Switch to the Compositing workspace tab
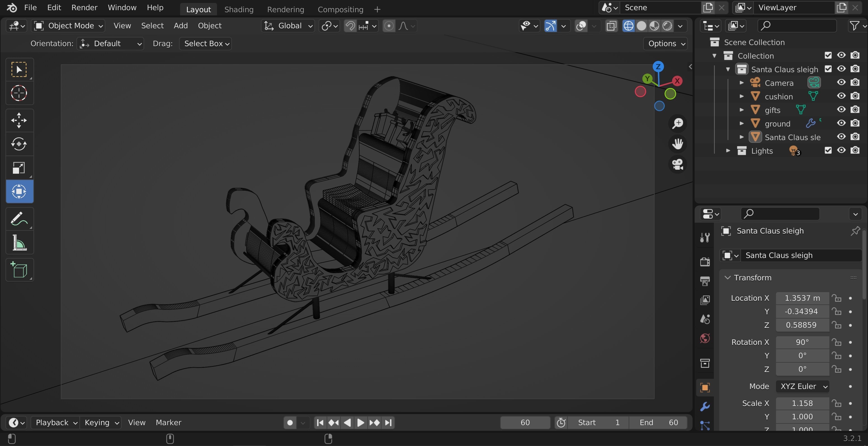868x446 pixels. tap(340, 10)
